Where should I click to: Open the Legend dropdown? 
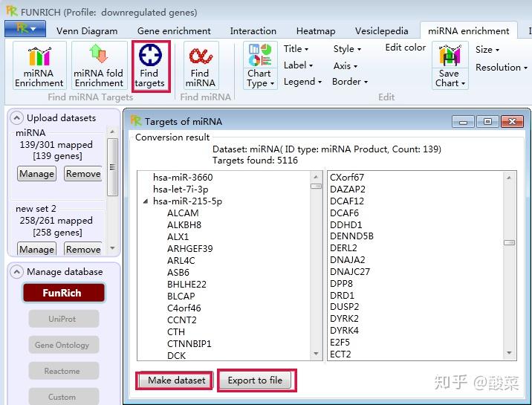coord(302,82)
